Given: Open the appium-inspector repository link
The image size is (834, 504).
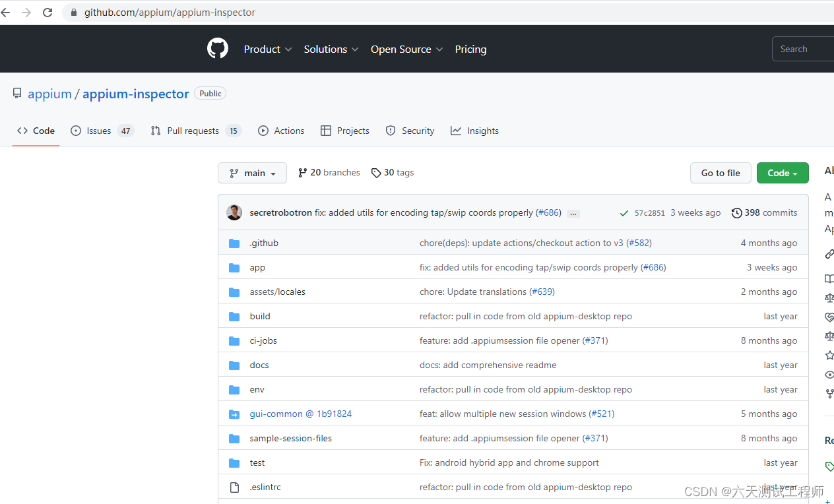Looking at the screenshot, I should [x=136, y=94].
